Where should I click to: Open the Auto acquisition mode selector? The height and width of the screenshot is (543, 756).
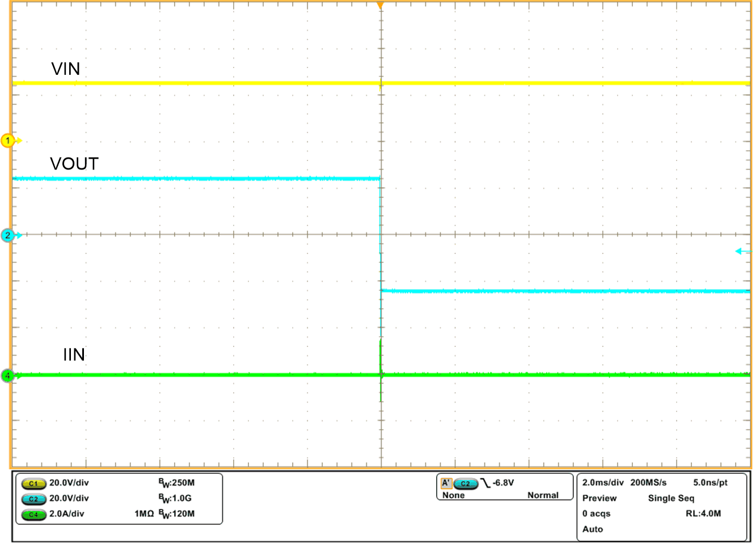click(x=593, y=529)
